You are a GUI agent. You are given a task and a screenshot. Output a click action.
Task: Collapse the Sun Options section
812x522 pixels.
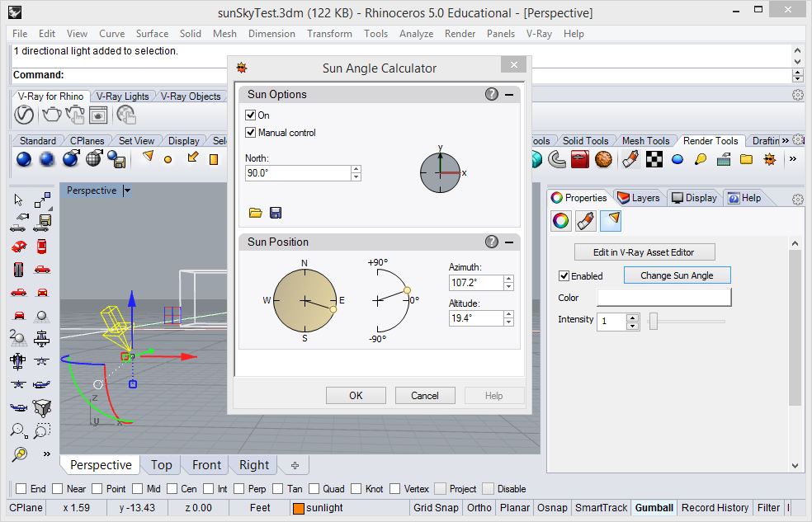click(x=509, y=94)
